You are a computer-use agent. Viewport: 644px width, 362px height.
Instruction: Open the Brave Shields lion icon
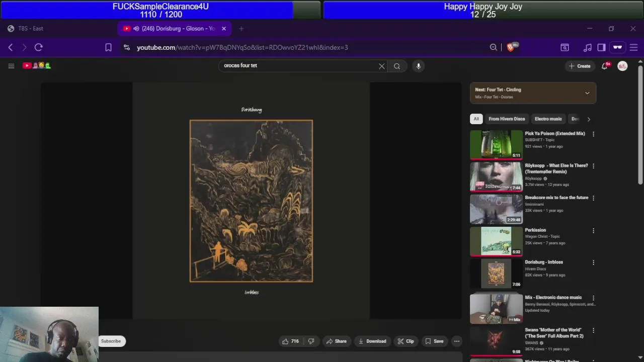511,47
